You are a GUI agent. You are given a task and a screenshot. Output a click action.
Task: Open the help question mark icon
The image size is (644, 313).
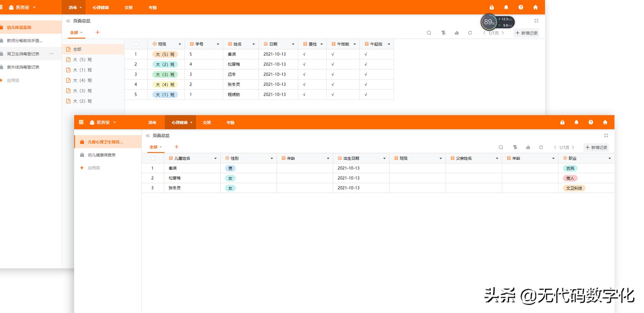coord(521,7)
